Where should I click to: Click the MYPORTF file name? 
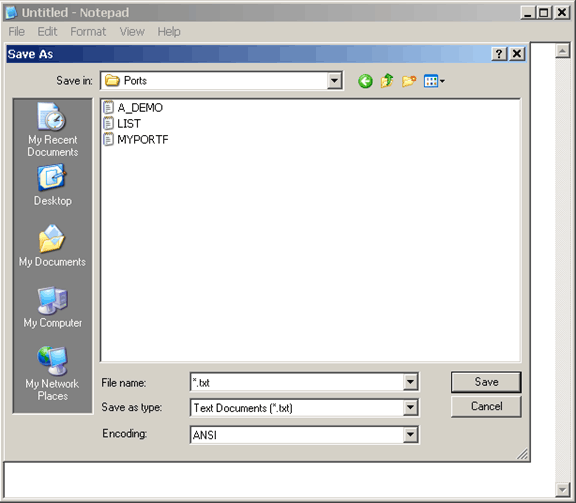click(x=143, y=140)
